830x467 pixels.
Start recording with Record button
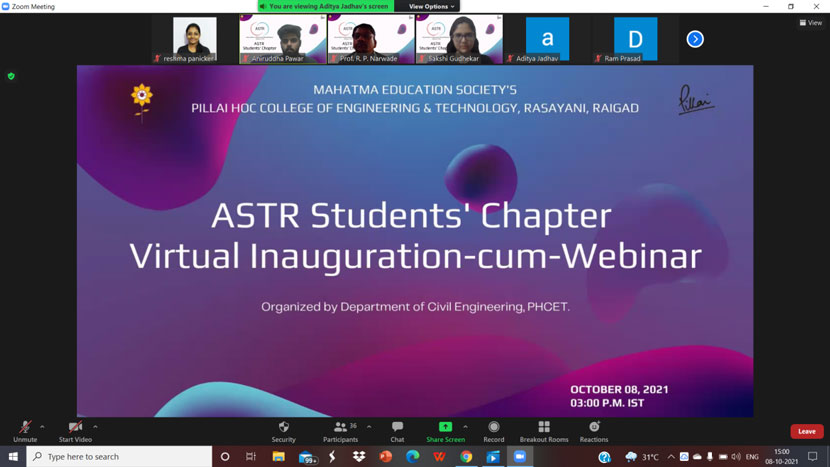493,432
